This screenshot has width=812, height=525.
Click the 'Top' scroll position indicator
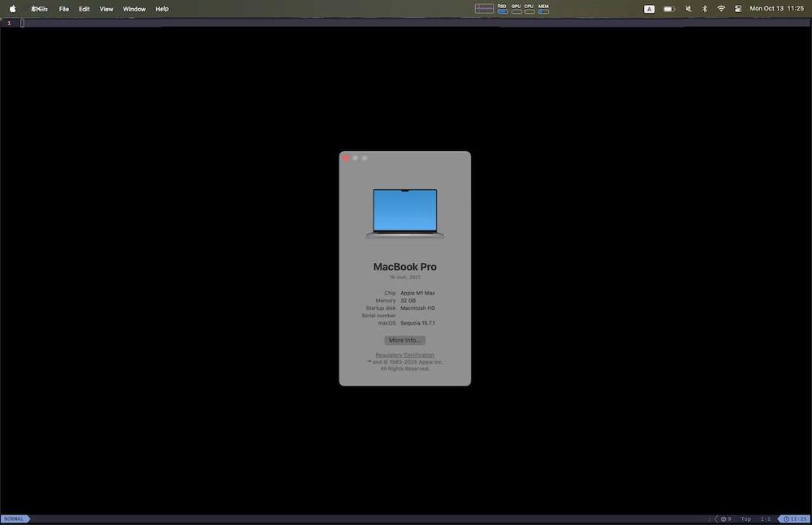745,519
